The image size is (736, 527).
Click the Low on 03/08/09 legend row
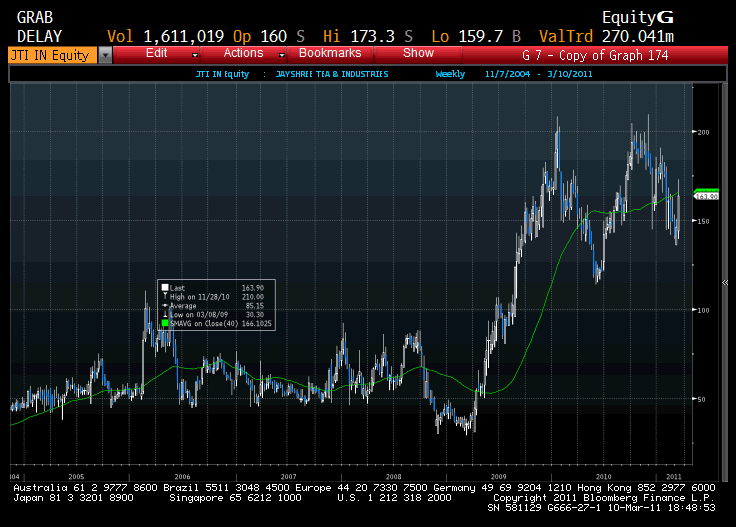pyautogui.click(x=216, y=314)
